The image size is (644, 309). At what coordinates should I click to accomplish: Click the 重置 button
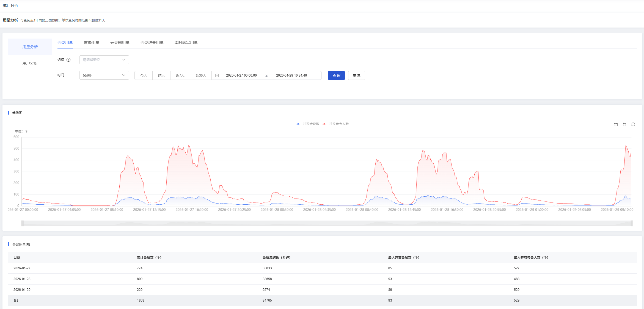(x=356, y=75)
